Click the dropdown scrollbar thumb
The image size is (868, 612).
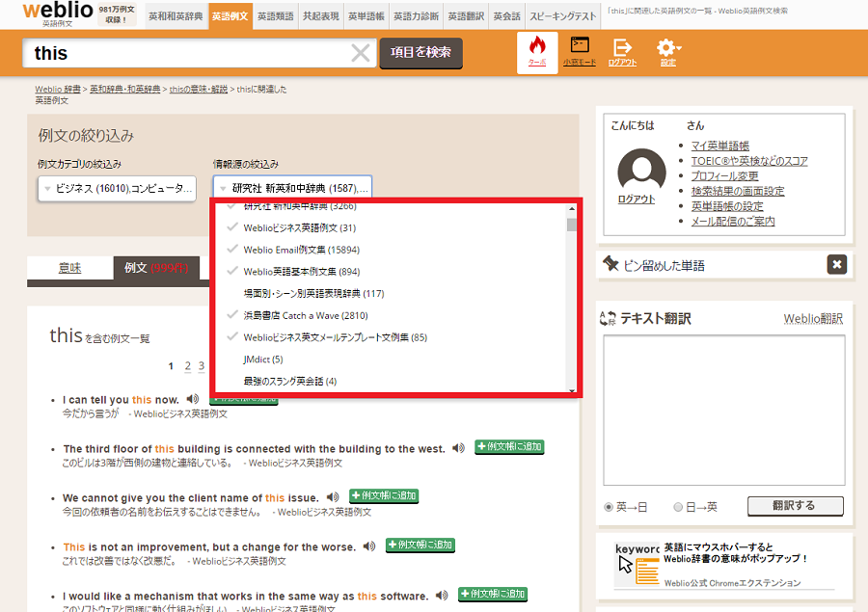[x=571, y=225]
